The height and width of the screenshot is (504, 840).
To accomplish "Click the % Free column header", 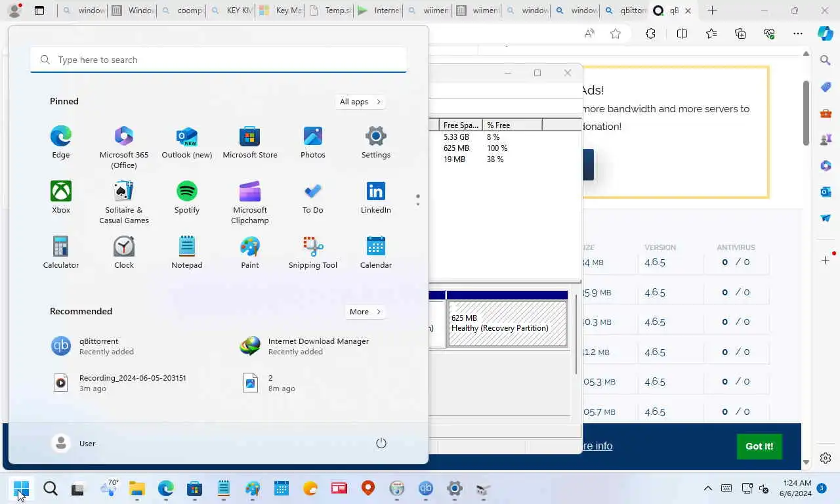I will pyautogui.click(x=512, y=125).
